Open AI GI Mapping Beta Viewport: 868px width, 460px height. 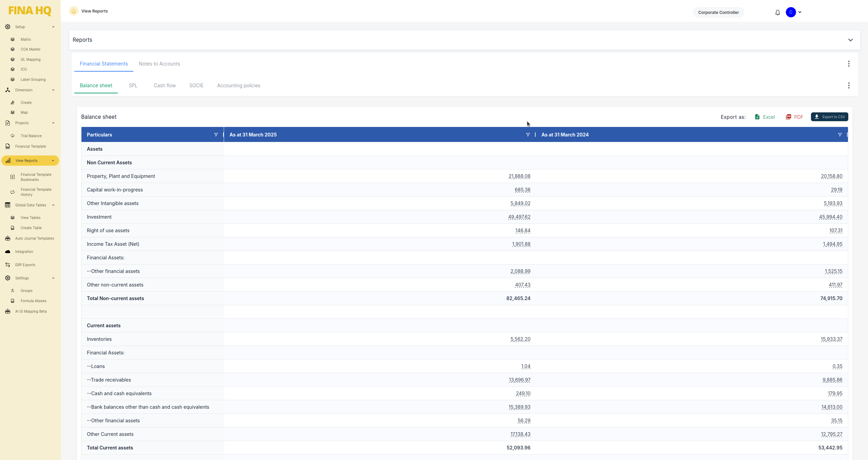click(31, 311)
